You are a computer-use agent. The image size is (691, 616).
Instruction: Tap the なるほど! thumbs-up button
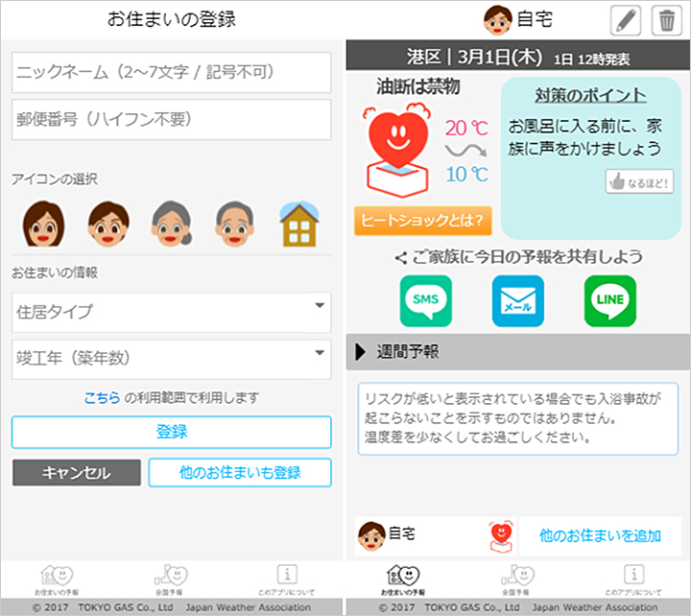click(639, 181)
